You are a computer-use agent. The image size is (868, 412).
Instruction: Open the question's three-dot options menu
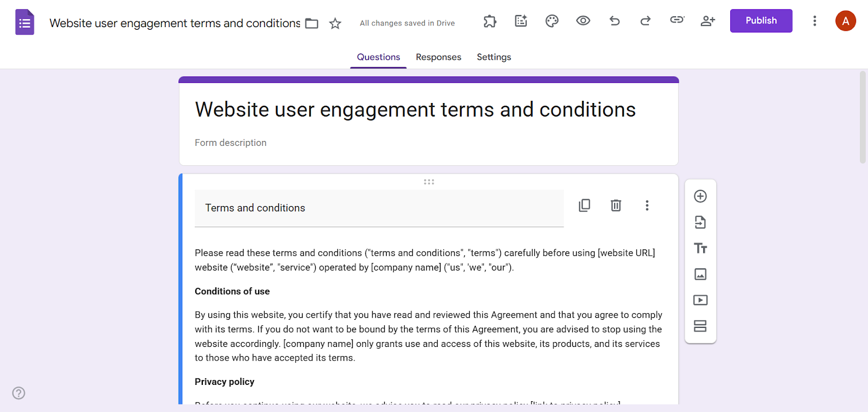coord(647,205)
